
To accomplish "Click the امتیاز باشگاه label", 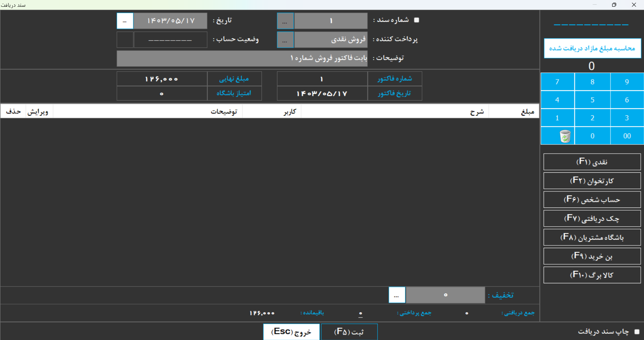I will click(x=234, y=93).
